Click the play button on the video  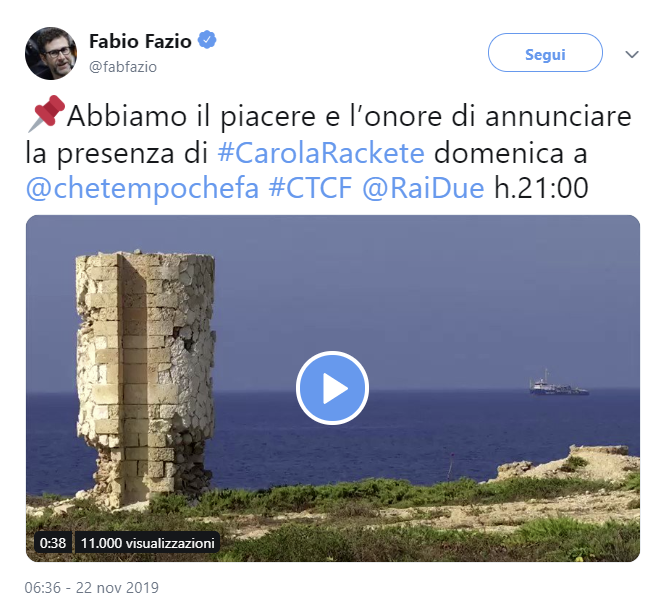click(332, 388)
